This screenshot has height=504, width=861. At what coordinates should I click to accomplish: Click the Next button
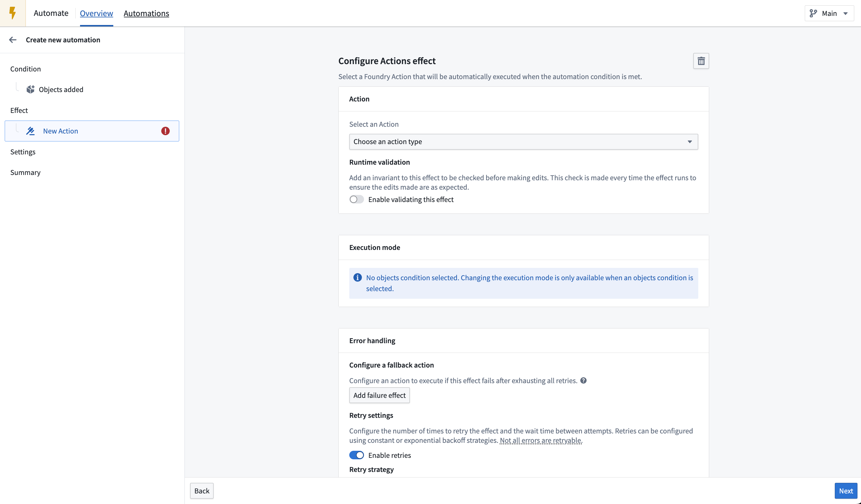(846, 491)
